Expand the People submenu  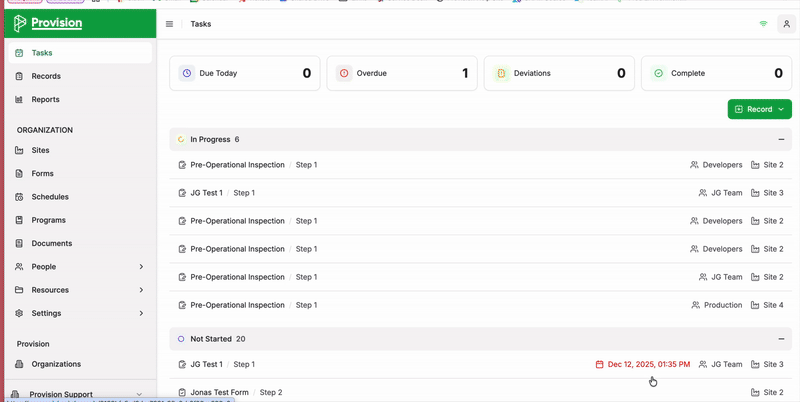point(141,267)
